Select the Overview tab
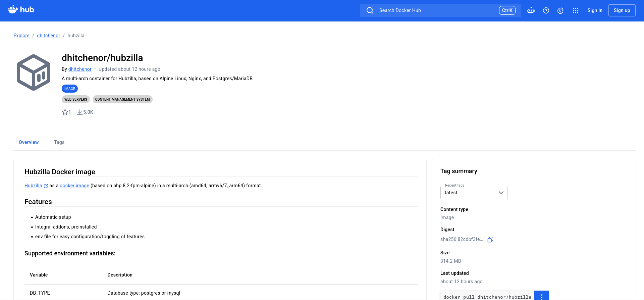This screenshot has width=644, height=300. 29,142
